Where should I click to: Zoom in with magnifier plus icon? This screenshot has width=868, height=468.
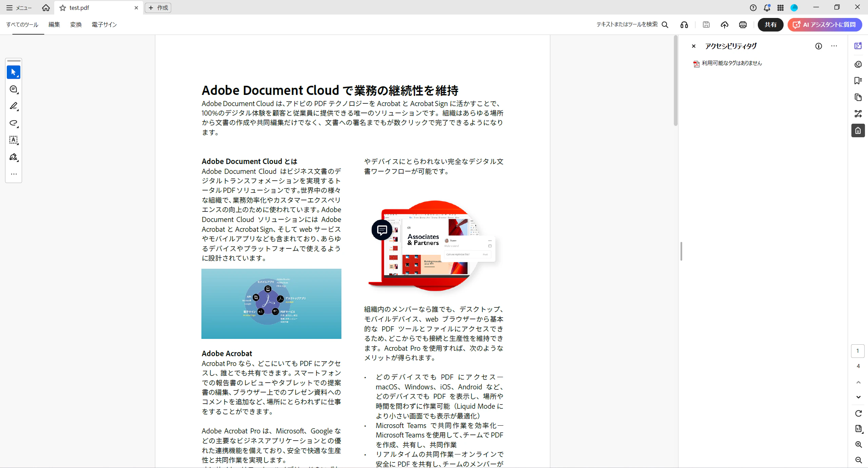click(x=859, y=445)
